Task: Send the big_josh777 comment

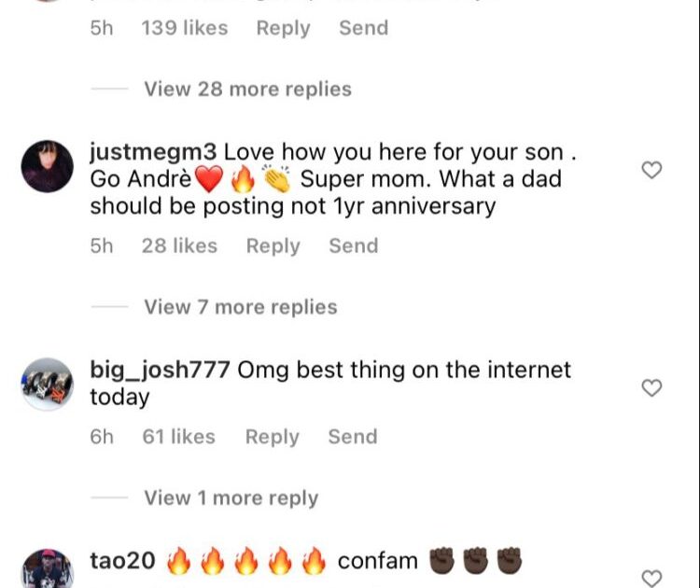Action: pyautogui.click(x=352, y=437)
